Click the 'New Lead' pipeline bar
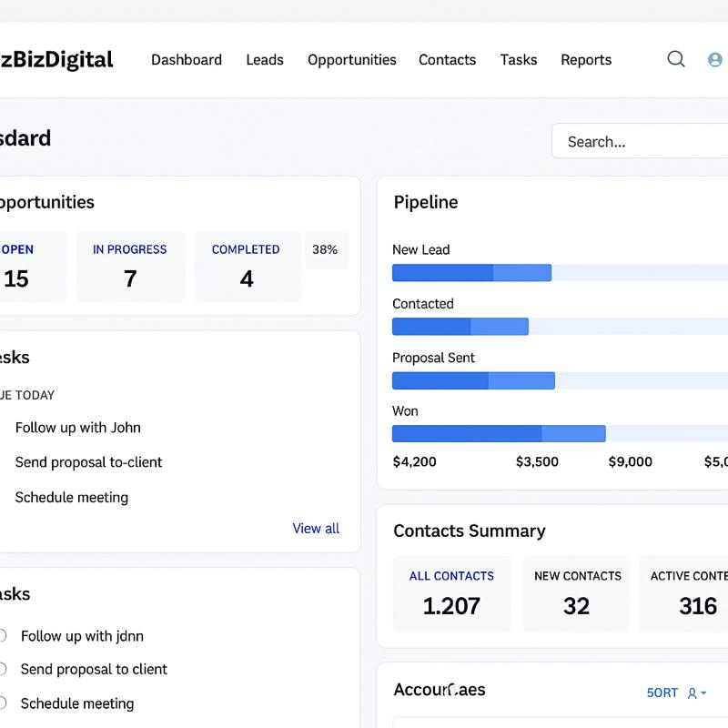Image resolution: width=728 pixels, height=728 pixels. pyautogui.click(x=471, y=272)
